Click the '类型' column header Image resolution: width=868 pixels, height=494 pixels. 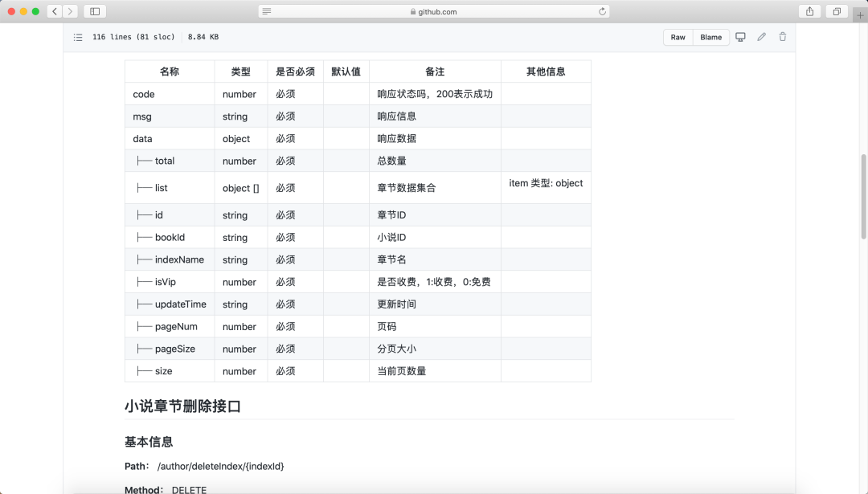coord(241,71)
